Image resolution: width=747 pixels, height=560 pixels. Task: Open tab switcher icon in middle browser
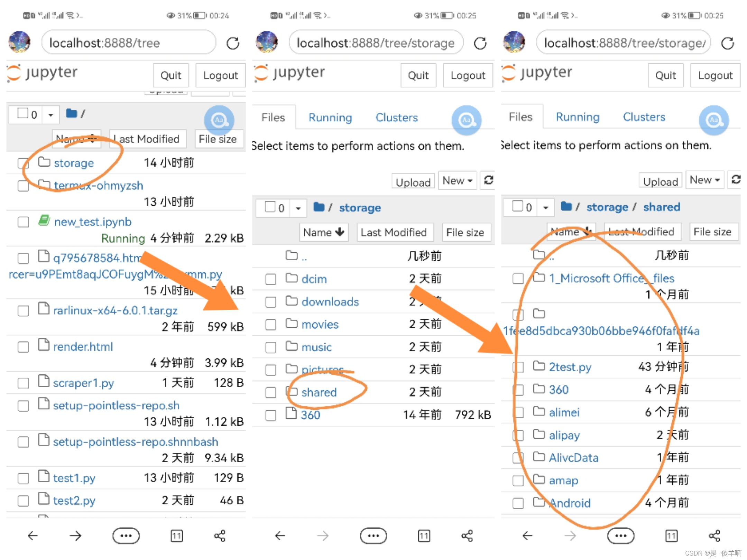tap(424, 536)
